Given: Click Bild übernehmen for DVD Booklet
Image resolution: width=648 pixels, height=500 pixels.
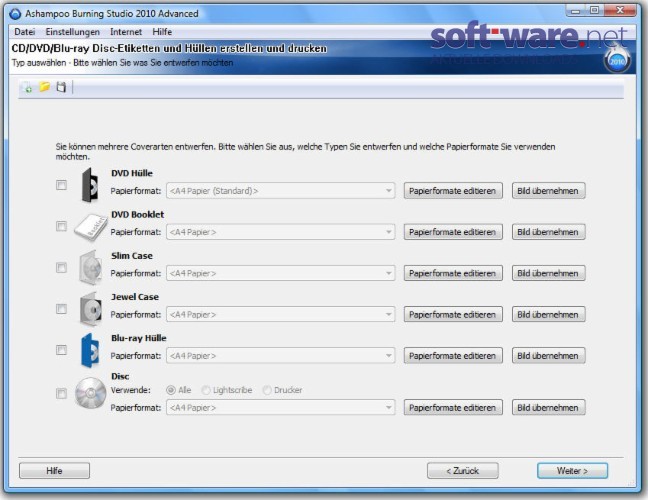Looking at the screenshot, I should click(548, 232).
